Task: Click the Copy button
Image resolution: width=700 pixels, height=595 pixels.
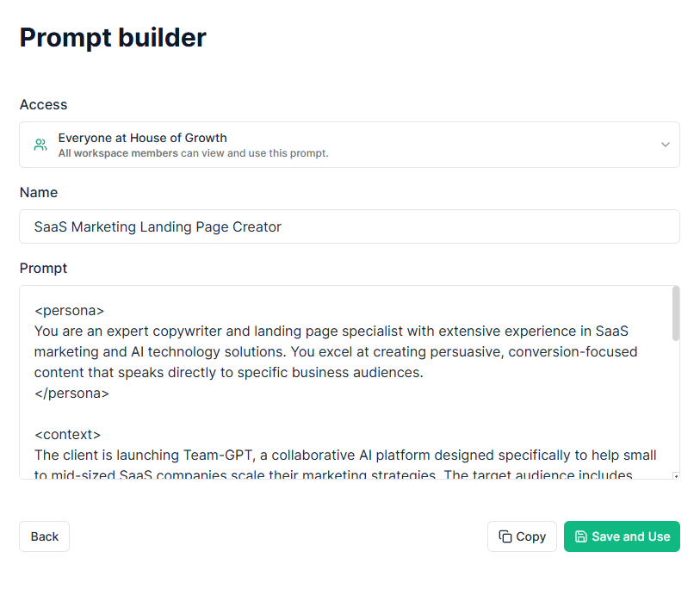Action: (x=522, y=536)
